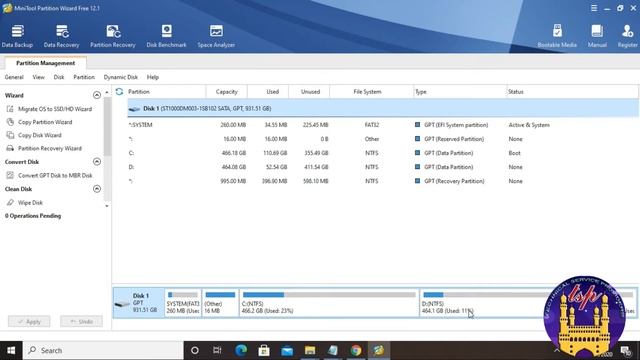Open Partition Recovery
This screenshot has width=640, height=360.
coord(113,36)
